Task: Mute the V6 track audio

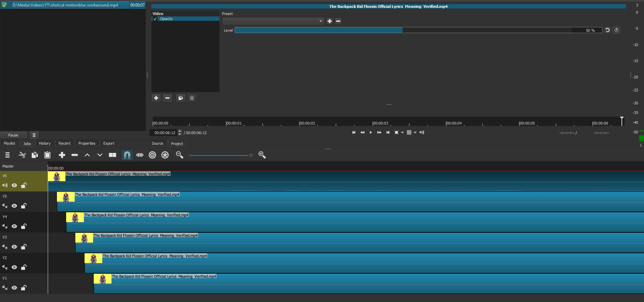Action: 5,185
